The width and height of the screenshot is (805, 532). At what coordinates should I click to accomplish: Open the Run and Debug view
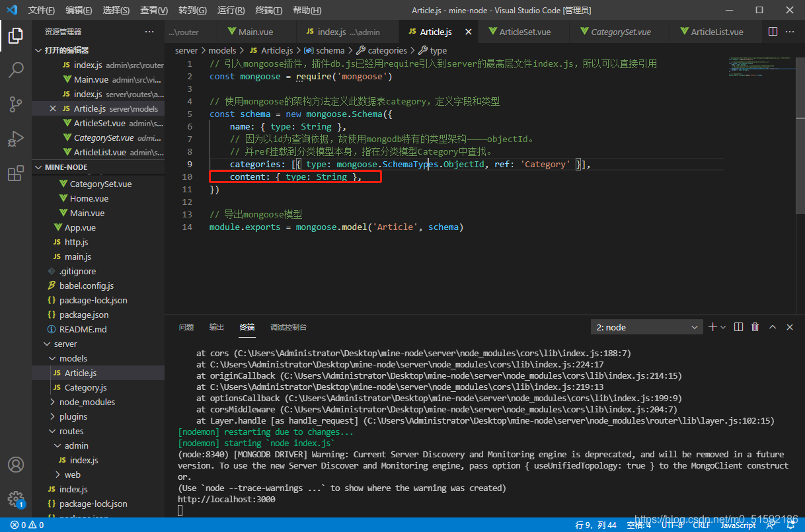tap(16, 139)
